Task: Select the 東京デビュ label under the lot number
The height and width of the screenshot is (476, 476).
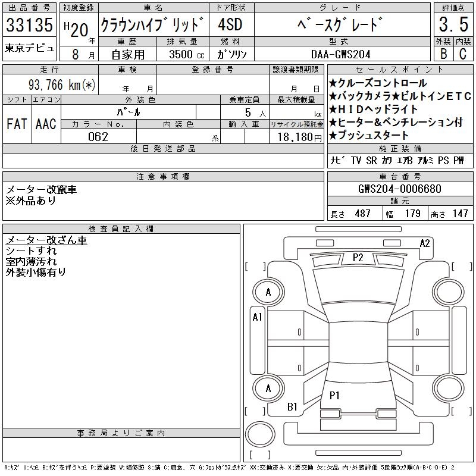Action: 29,48
